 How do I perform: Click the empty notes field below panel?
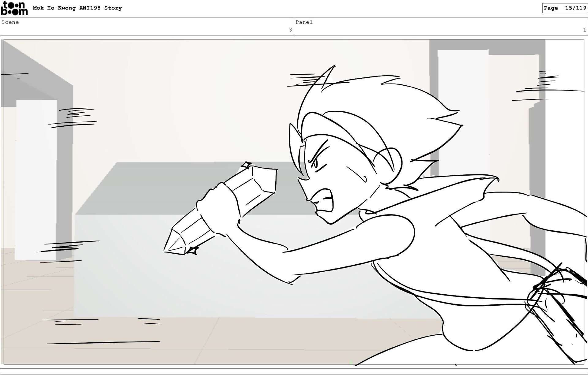point(294,371)
